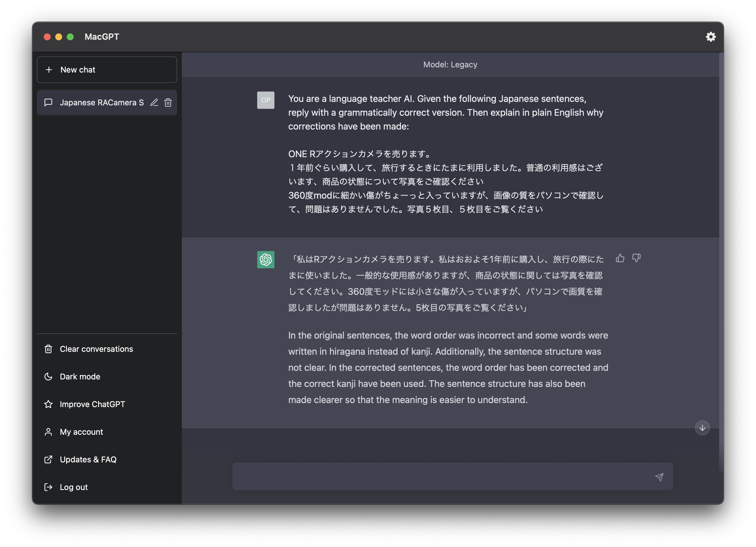
Task: Give a thumbs up to the response
Action: point(620,258)
